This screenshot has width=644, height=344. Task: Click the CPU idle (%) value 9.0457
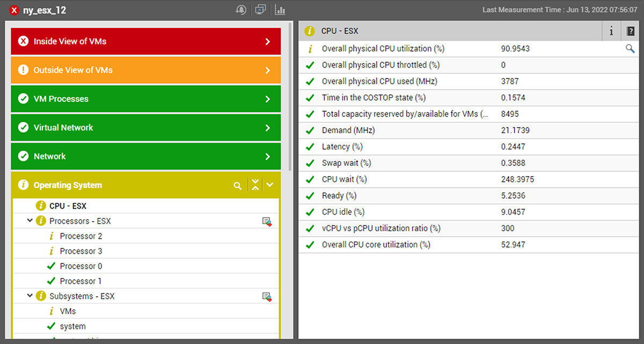tap(513, 212)
